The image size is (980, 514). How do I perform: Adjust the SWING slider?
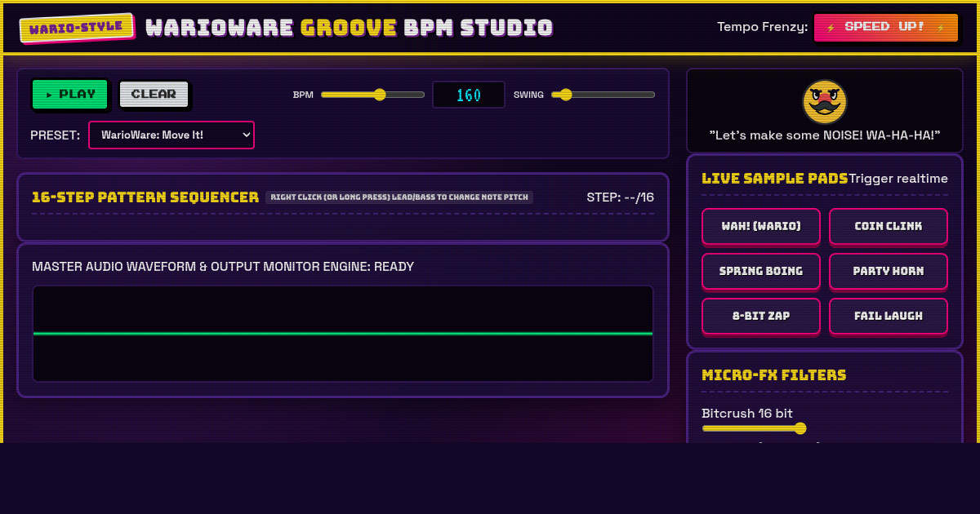pos(603,95)
